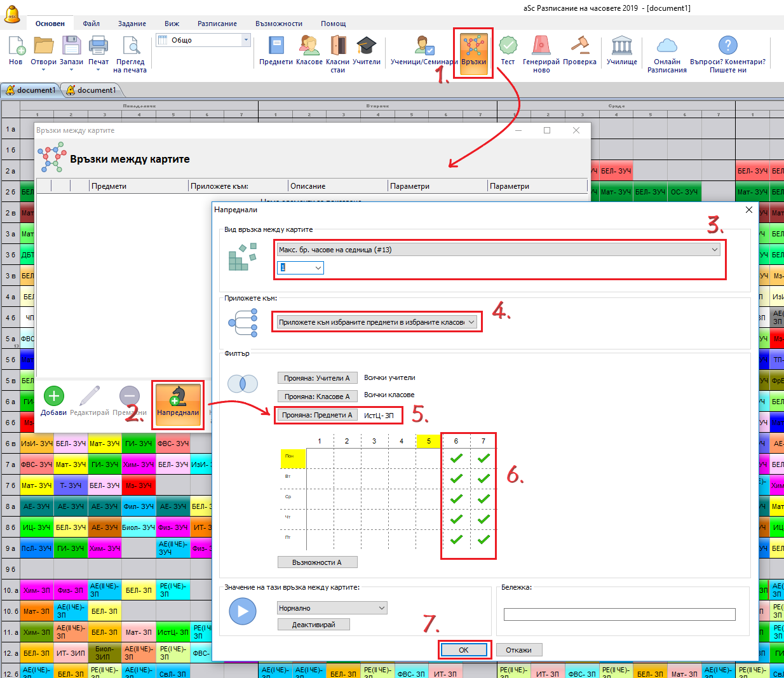Click the Промяна: Предмети А button
This screenshot has width=784, height=678.
click(x=317, y=415)
